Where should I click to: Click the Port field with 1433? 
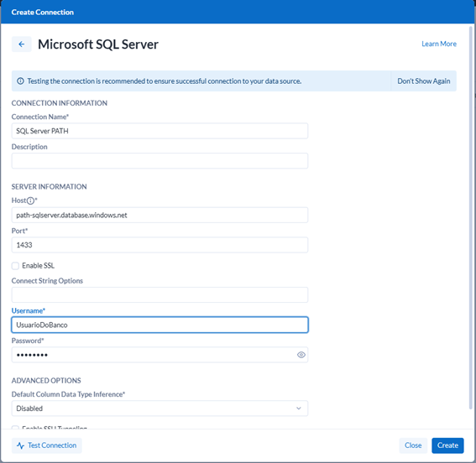tap(160, 245)
